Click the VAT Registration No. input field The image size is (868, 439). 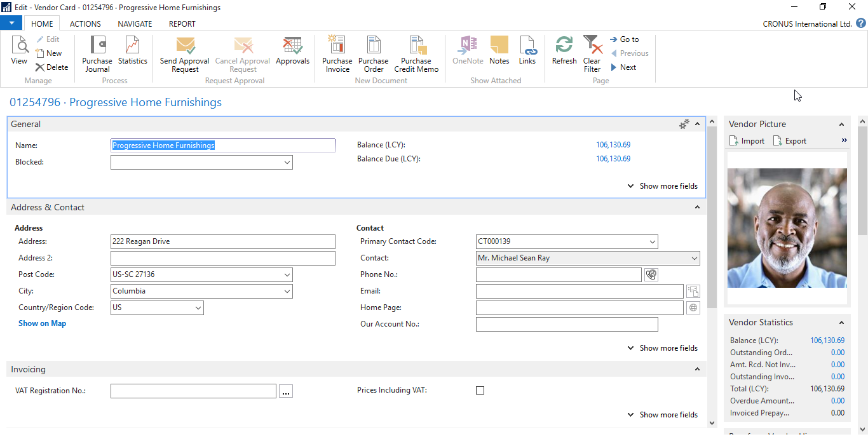[193, 390]
